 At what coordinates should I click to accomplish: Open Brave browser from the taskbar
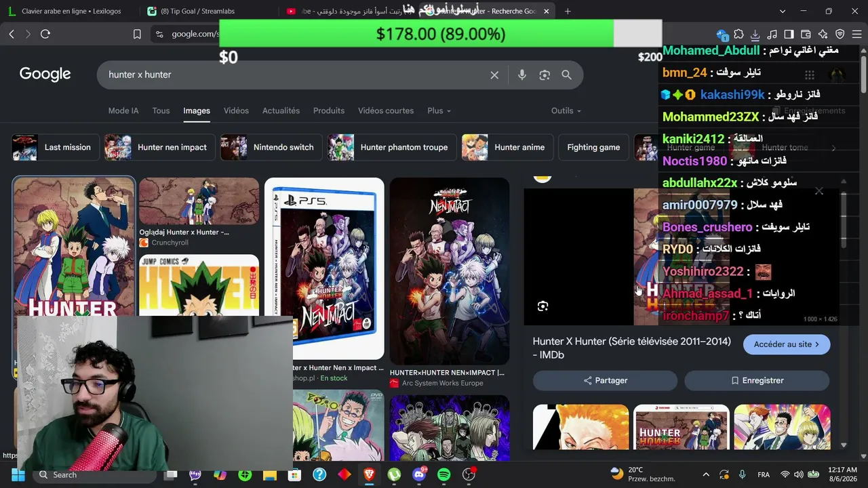[x=369, y=474]
